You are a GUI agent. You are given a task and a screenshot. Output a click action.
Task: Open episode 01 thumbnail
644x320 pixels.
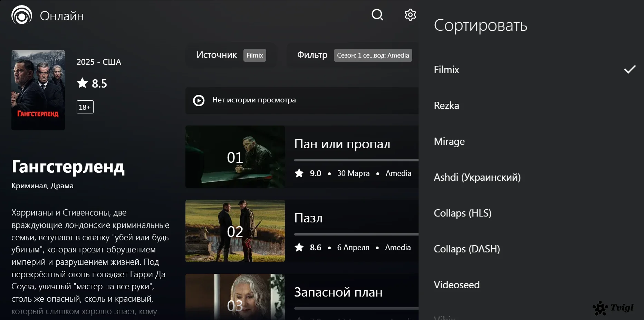tap(235, 157)
